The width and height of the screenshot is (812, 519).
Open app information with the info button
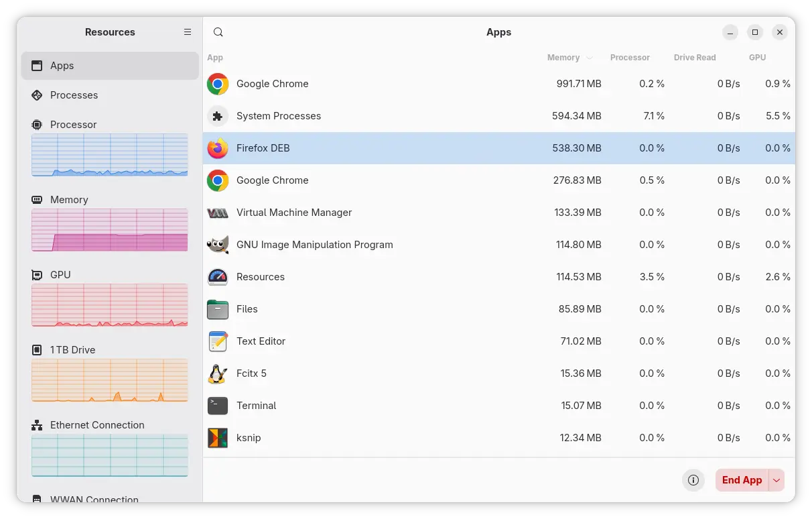pos(693,480)
